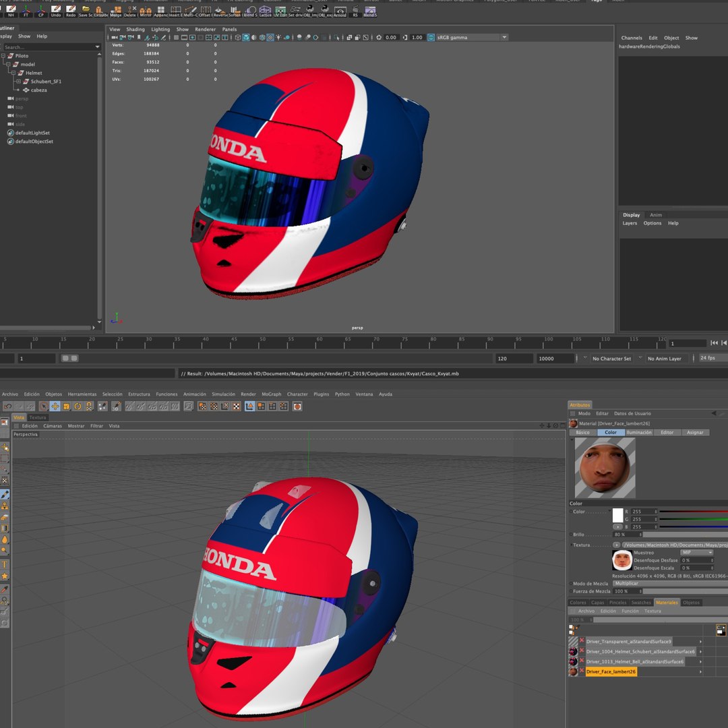Open the Channels menu in Channel Box
728x728 pixels.
[632, 38]
